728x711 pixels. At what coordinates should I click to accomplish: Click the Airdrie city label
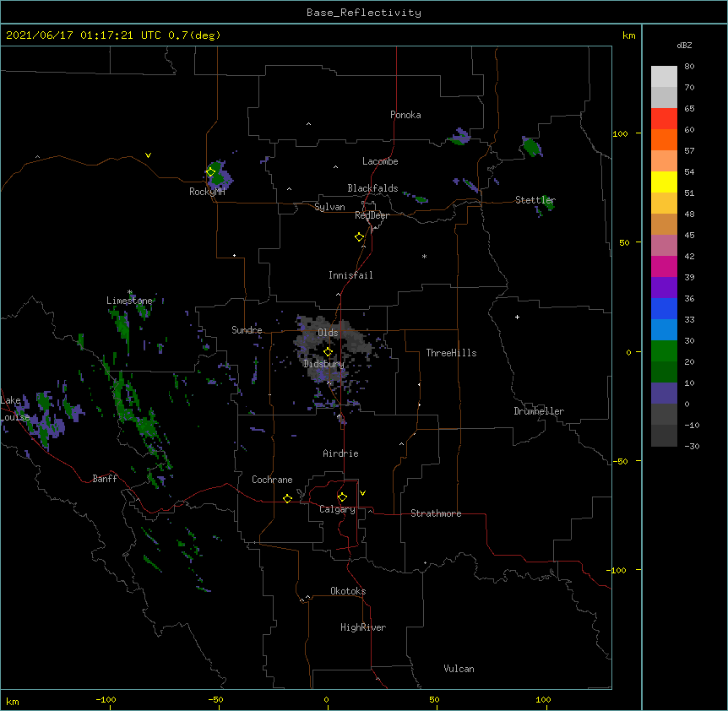(x=340, y=453)
